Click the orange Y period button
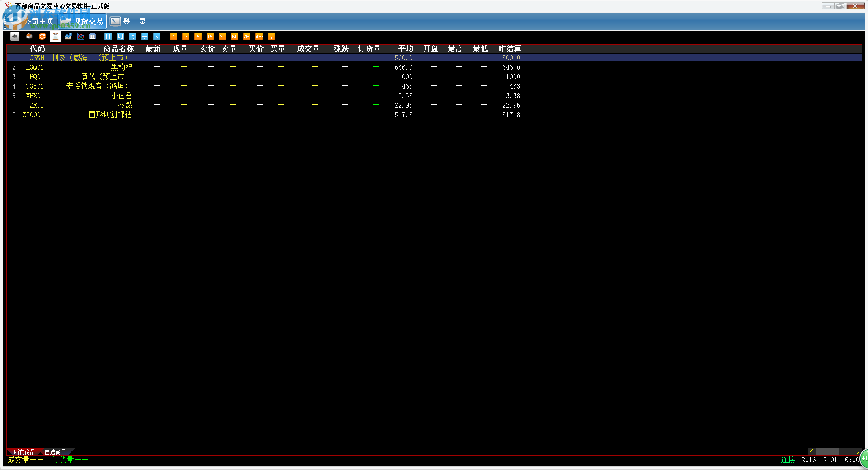The image size is (868, 470). pyautogui.click(x=271, y=37)
